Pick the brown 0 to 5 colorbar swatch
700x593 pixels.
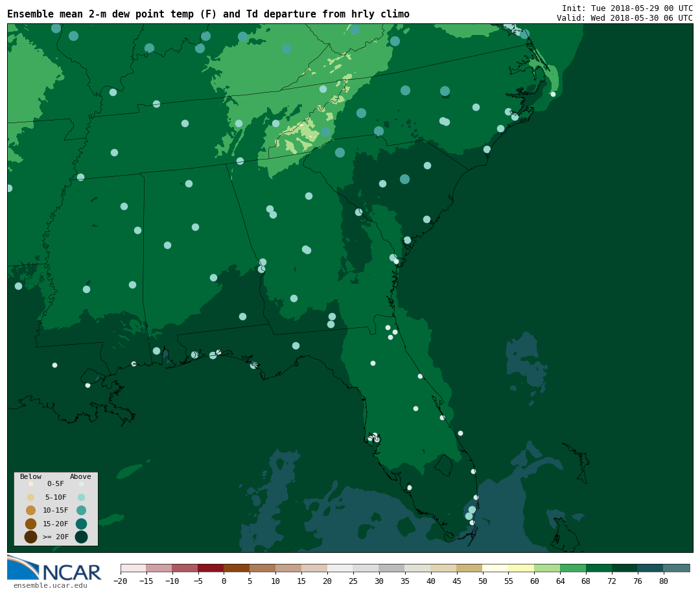pos(237,568)
